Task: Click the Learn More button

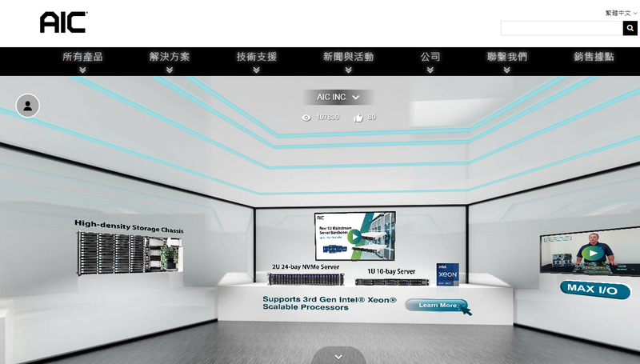Action: click(437, 306)
